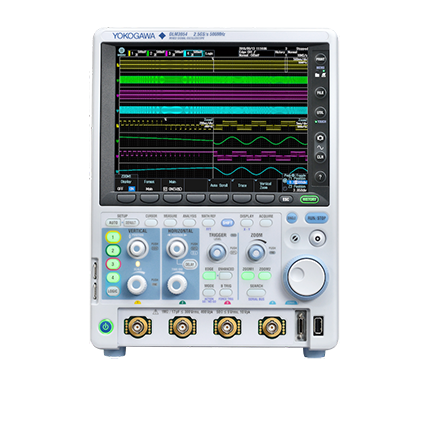Open the MEASURE menu key
429x429 pixels.
[170, 222]
